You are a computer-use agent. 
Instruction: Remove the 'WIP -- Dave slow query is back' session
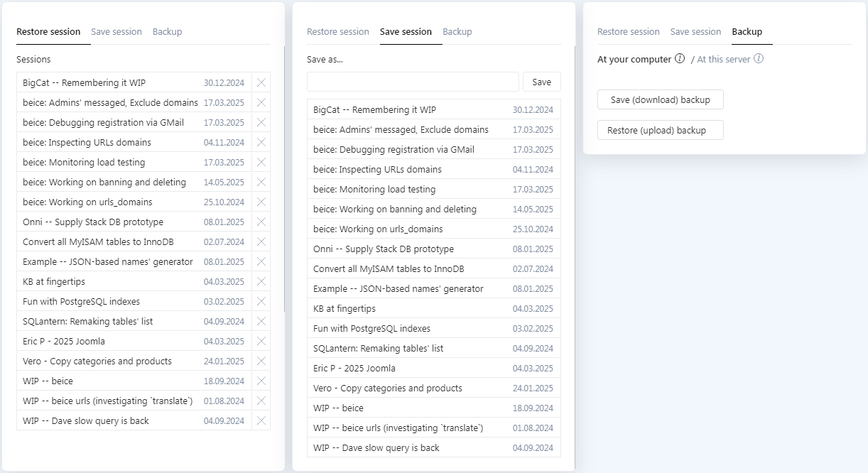[261, 420]
